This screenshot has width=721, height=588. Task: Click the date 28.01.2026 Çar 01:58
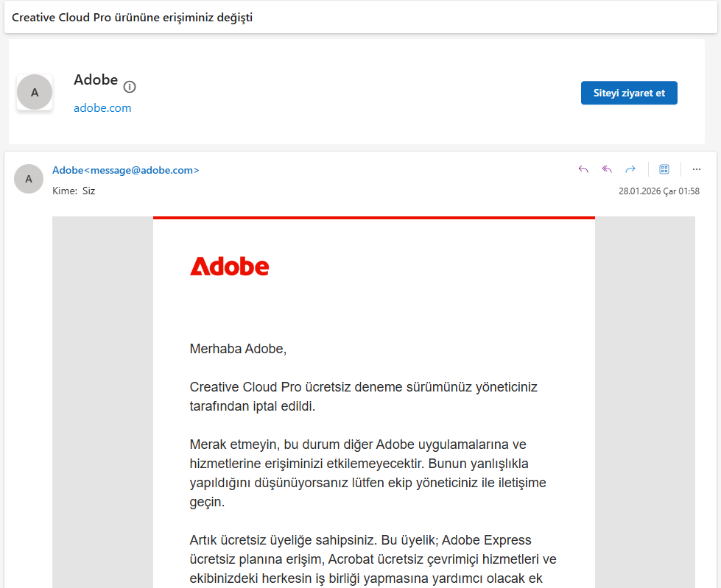pos(659,191)
